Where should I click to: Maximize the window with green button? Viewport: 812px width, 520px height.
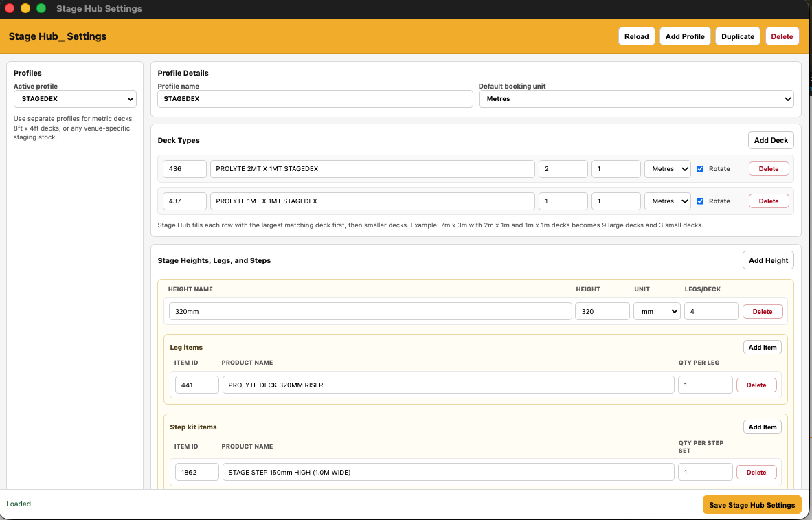click(41, 8)
